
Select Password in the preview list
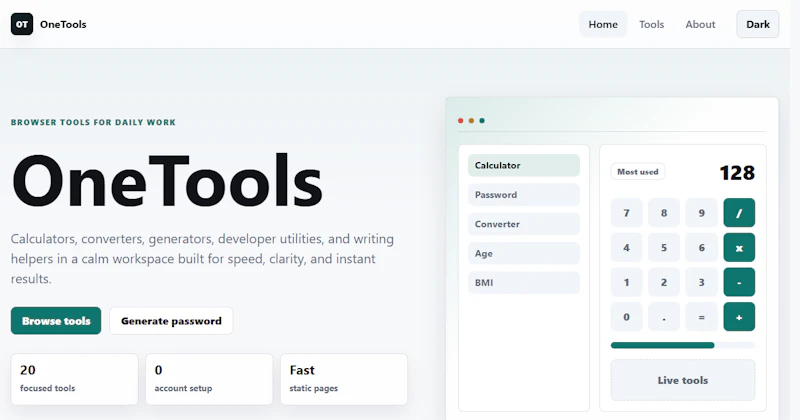click(x=524, y=194)
